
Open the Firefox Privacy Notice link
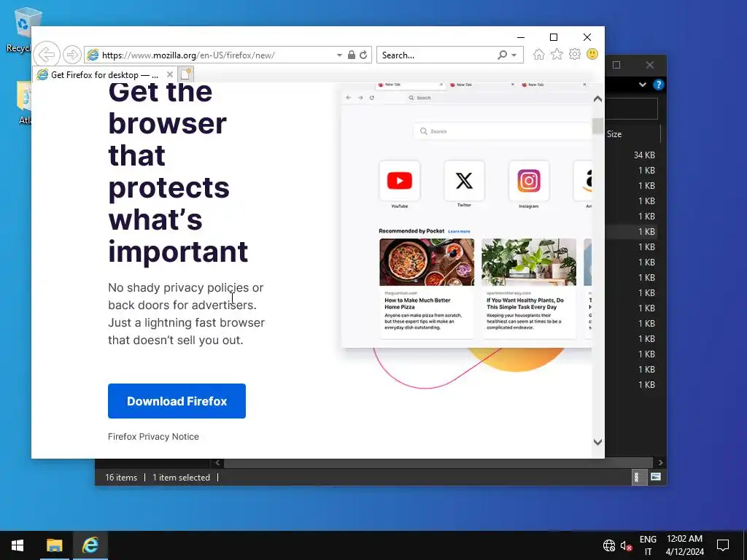coord(153,436)
